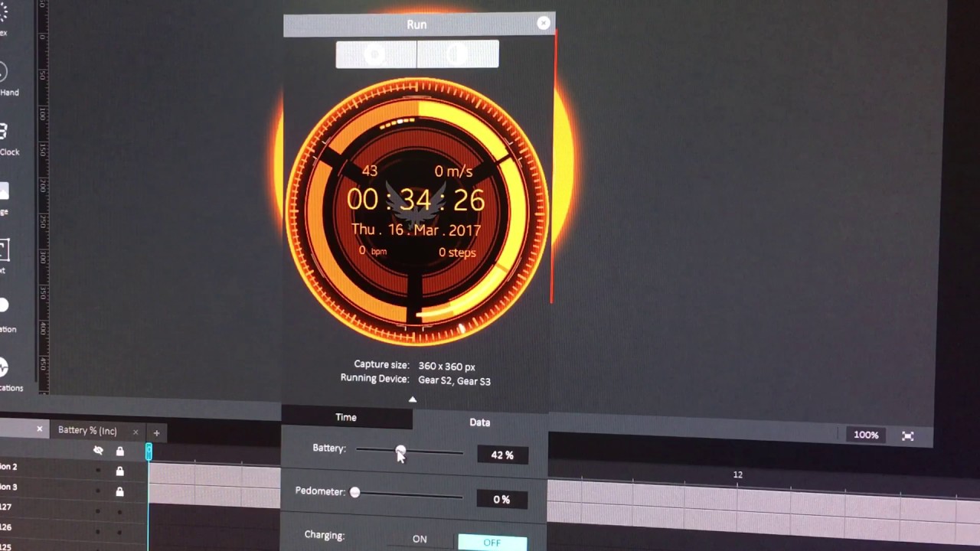
Task: Toggle visibility dot for layer 126
Action: (x=97, y=532)
